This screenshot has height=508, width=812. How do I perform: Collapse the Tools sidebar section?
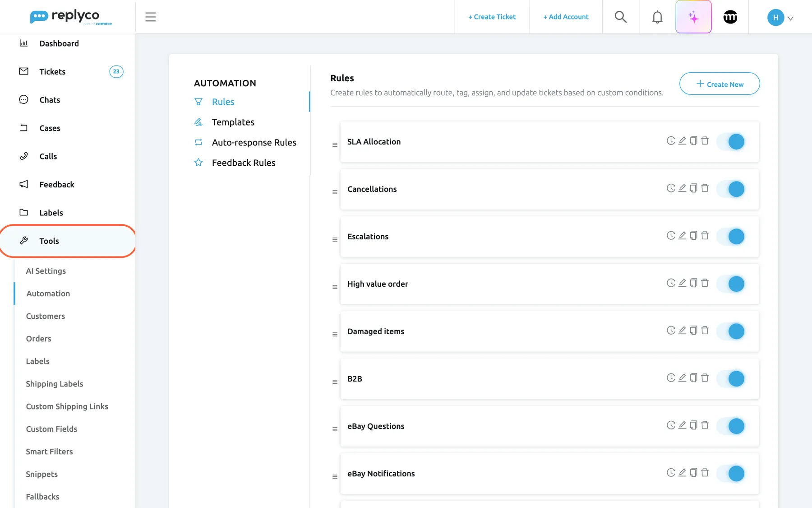tap(68, 241)
